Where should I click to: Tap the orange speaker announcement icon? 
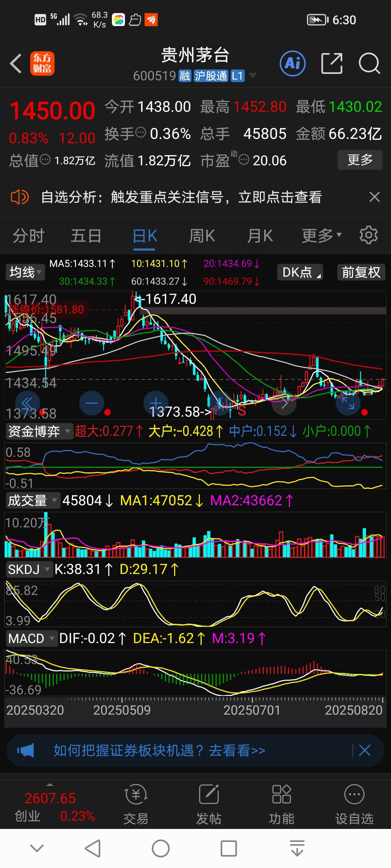coord(20,197)
